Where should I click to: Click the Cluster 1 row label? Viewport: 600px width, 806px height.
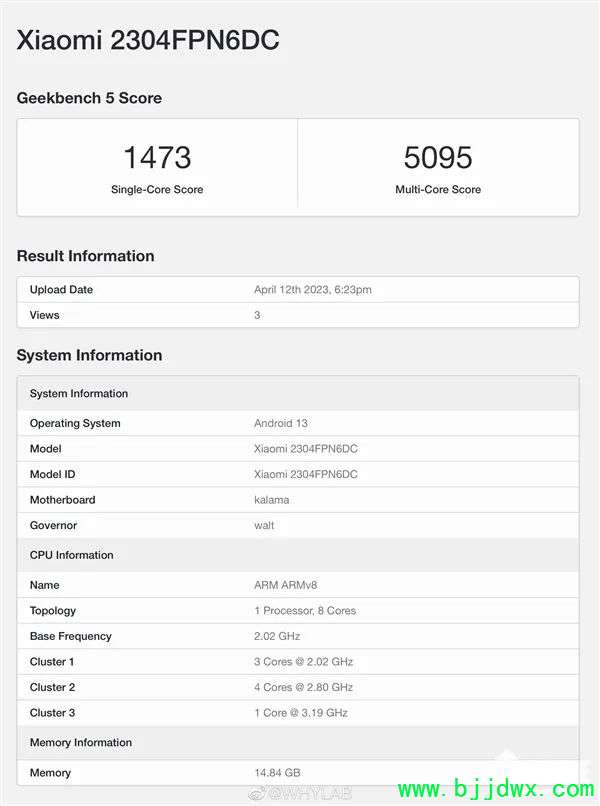tap(52, 662)
